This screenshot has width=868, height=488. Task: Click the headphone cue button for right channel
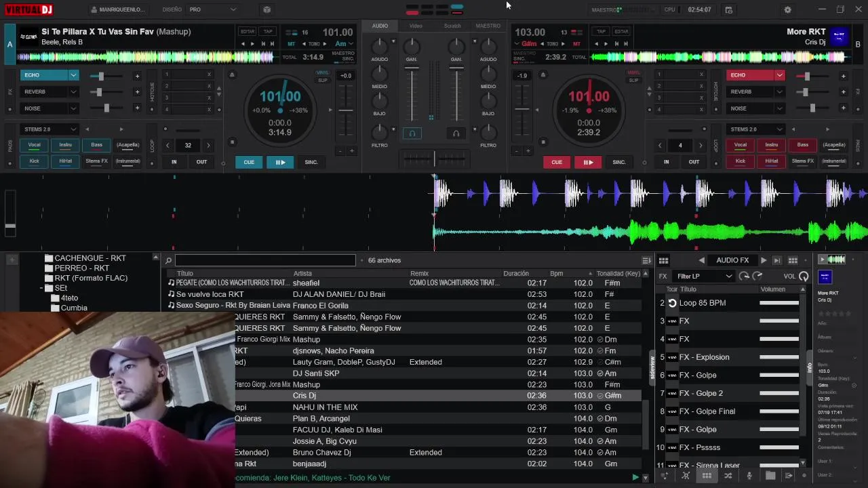(456, 134)
